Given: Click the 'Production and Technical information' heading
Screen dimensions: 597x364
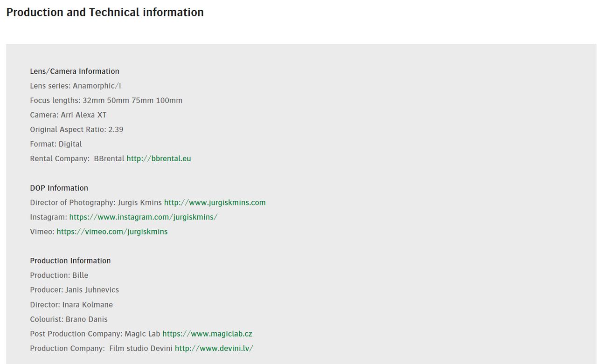Looking at the screenshot, I should pyautogui.click(x=105, y=12).
